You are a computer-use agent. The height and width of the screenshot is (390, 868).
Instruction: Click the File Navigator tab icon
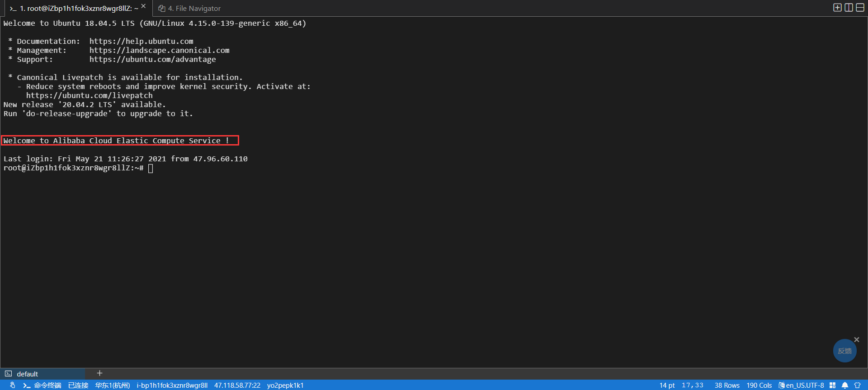pos(161,8)
